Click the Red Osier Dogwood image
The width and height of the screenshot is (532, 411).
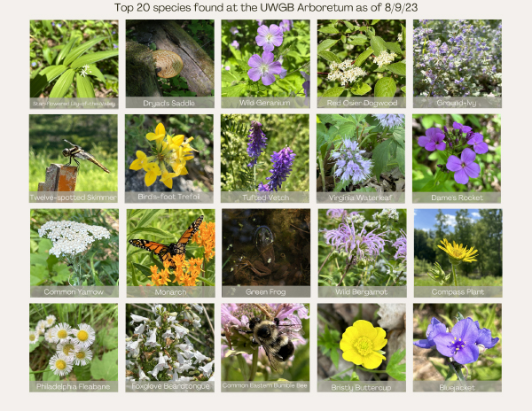tap(362, 64)
